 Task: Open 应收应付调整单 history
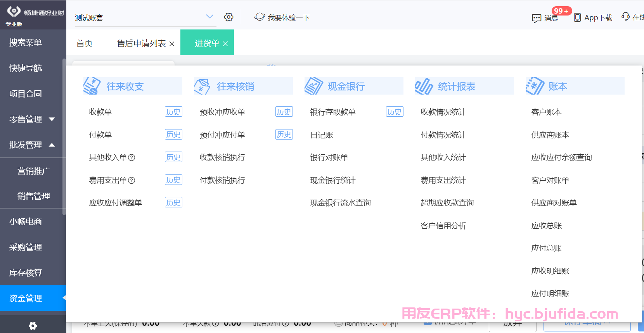[173, 202]
